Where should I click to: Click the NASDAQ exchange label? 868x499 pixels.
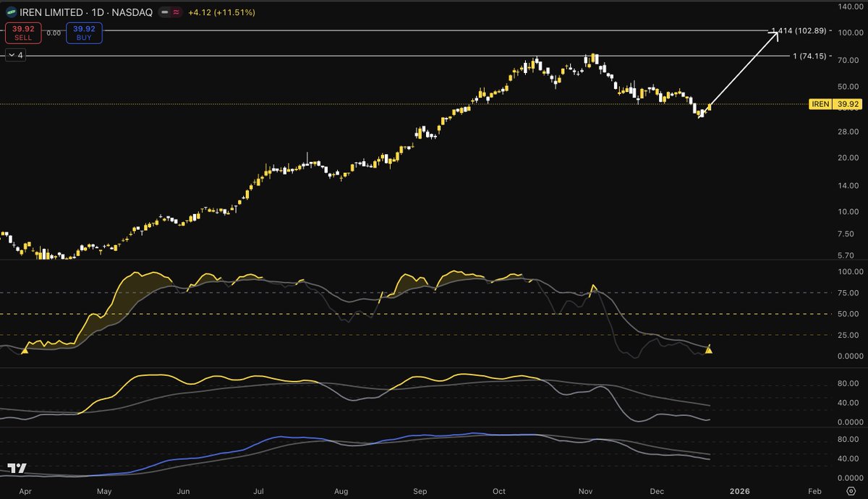point(133,12)
